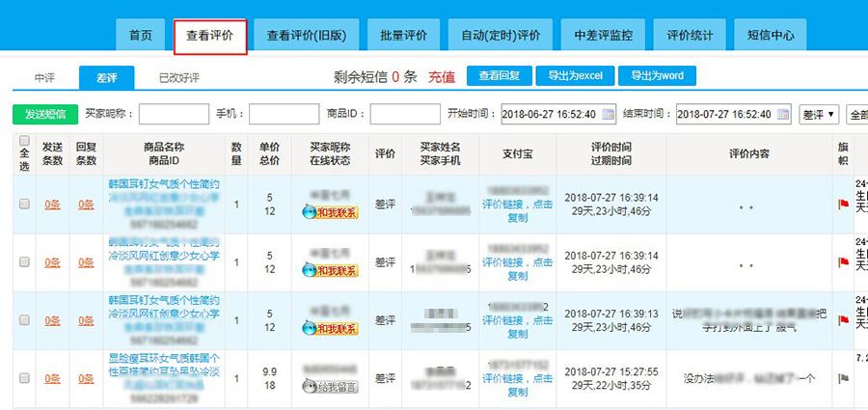Select the 中评 sub-tab
Viewport: 868px width, 410px height.
(x=44, y=78)
